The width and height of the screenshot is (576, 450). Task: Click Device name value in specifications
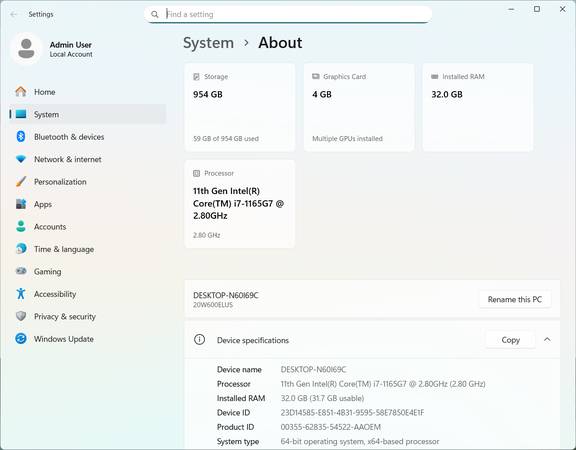[x=313, y=369]
